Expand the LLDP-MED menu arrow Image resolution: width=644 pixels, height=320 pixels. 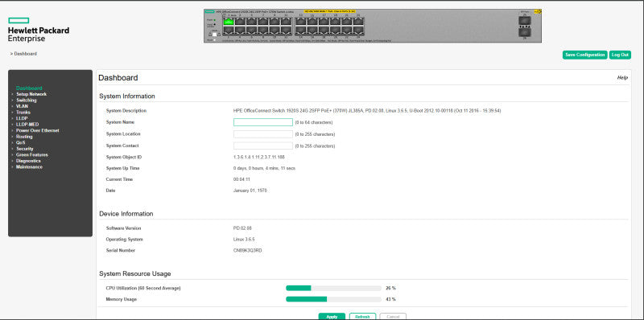[12, 125]
